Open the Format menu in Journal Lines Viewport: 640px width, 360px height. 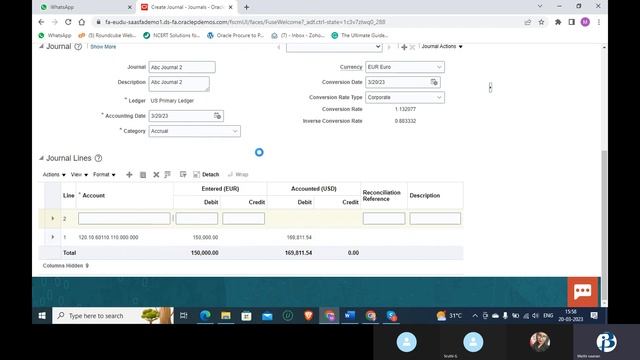point(104,175)
